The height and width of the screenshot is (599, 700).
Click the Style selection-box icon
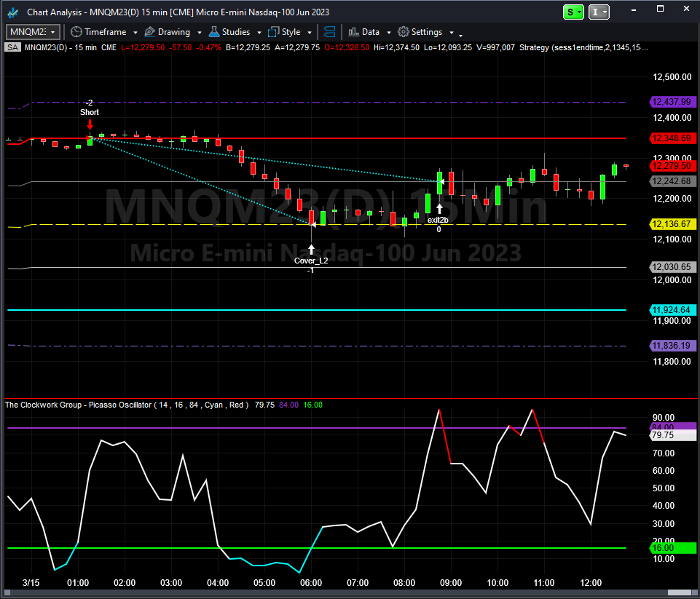tap(273, 32)
